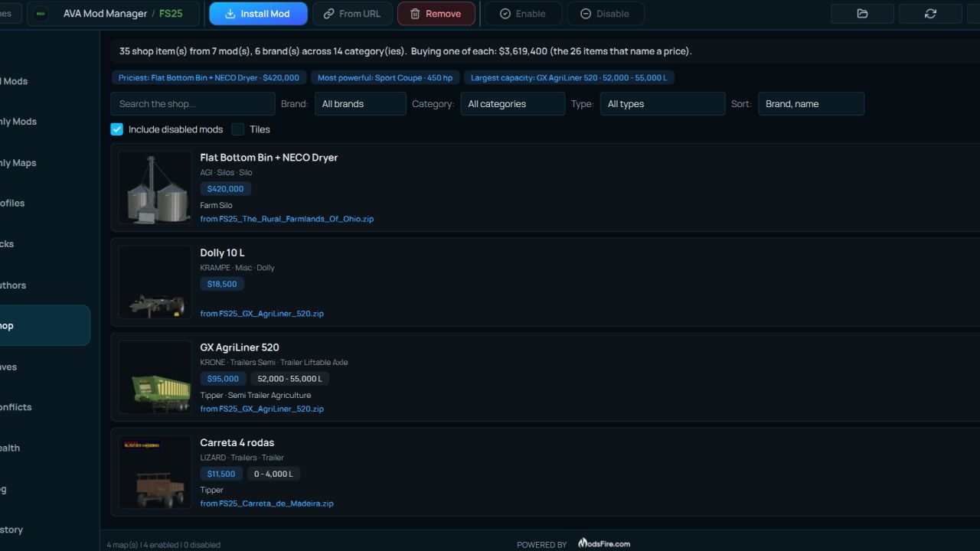Screen dimensions: 980x551
Task: Click the AGI Silos Silo subtitle text
Action: coord(226,173)
